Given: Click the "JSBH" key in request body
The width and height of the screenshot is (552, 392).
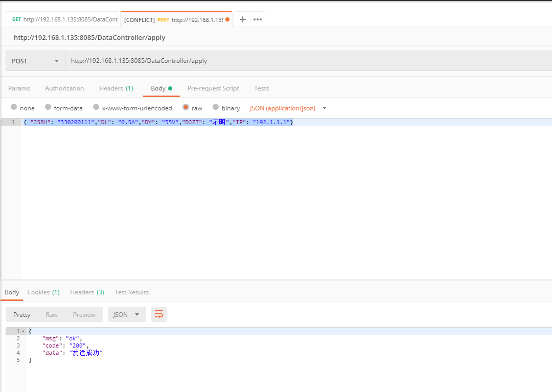Looking at the screenshot, I should click(40, 122).
